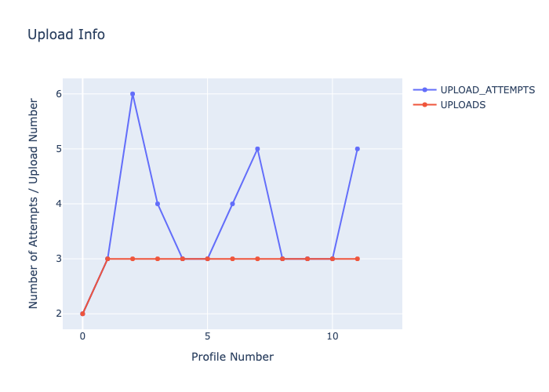This screenshot has width=549, height=392.
Task: Toggle the UPLOAD_ATTEMPTS legend entry
Action: (x=487, y=90)
